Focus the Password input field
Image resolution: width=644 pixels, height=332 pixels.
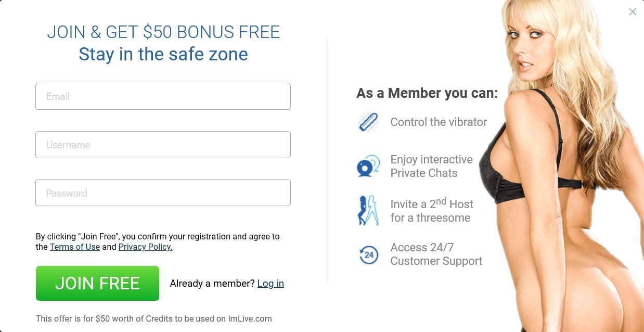pyautogui.click(x=163, y=193)
